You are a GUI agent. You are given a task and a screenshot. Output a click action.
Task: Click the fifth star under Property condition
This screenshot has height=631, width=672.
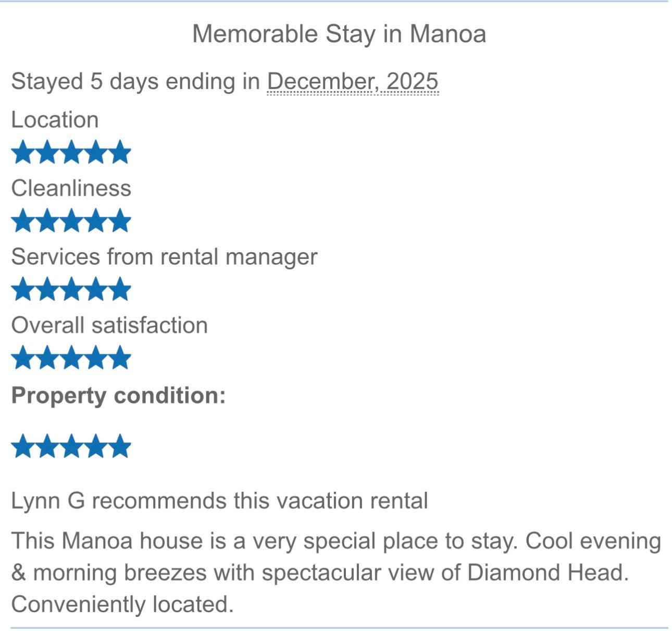click(120, 447)
